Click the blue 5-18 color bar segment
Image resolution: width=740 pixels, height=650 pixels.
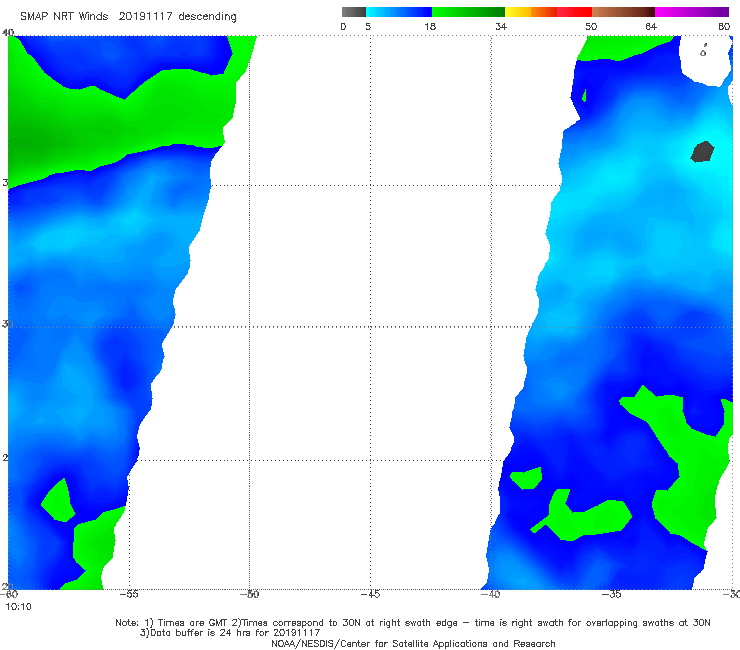399,12
